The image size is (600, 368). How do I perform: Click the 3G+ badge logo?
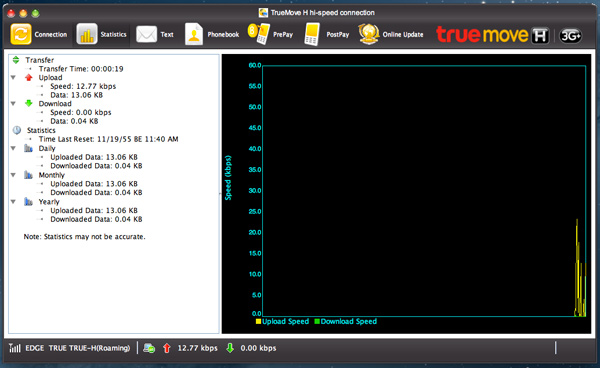[571, 36]
